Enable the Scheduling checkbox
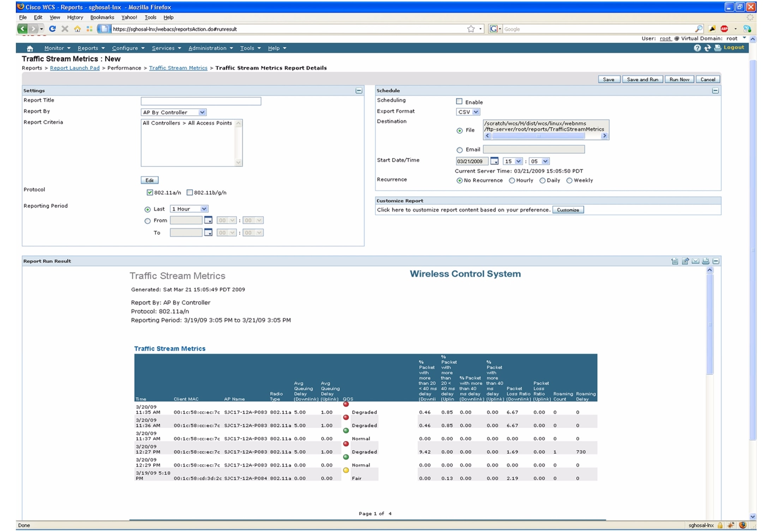This screenshot has height=532, width=773. (x=459, y=102)
